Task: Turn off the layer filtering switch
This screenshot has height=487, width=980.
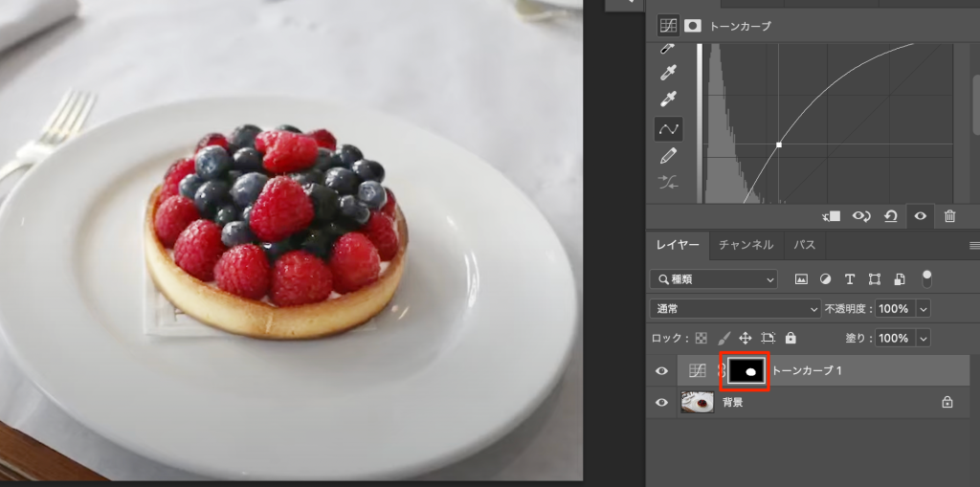Action: (925, 278)
